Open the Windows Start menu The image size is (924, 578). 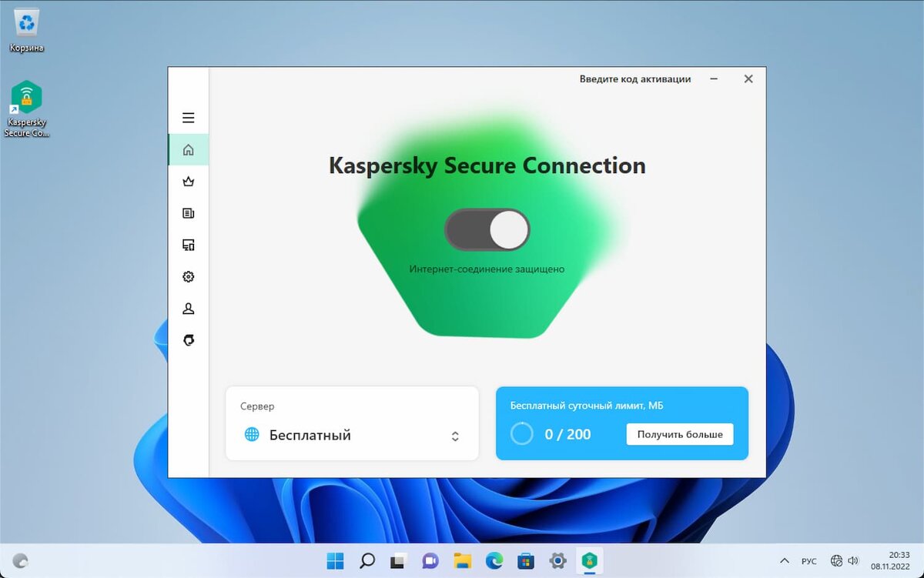coord(335,561)
